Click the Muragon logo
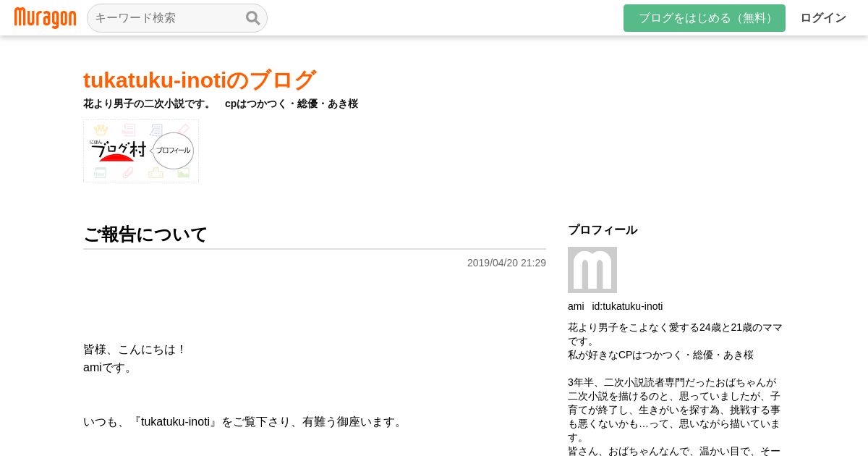This screenshot has width=868, height=456. point(45,18)
